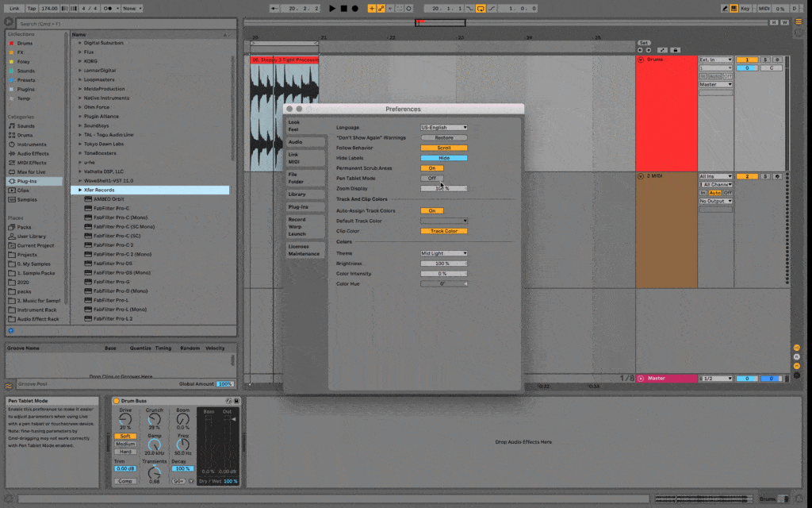Solo the Drums track
The height and width of the screenshot is (508, 812).
[765, 60]
